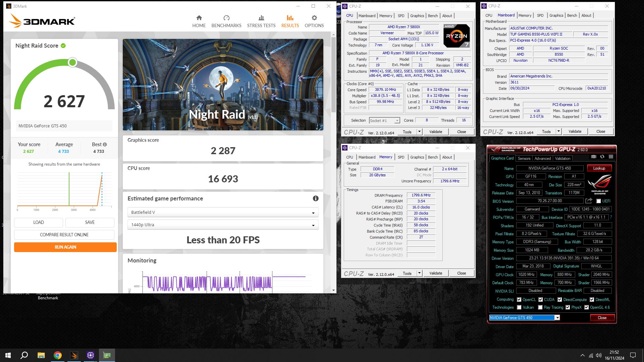This screenshot has height=362, width=644.
Task: Click the Estimated game performance info icon
Action: pos(316,198)
